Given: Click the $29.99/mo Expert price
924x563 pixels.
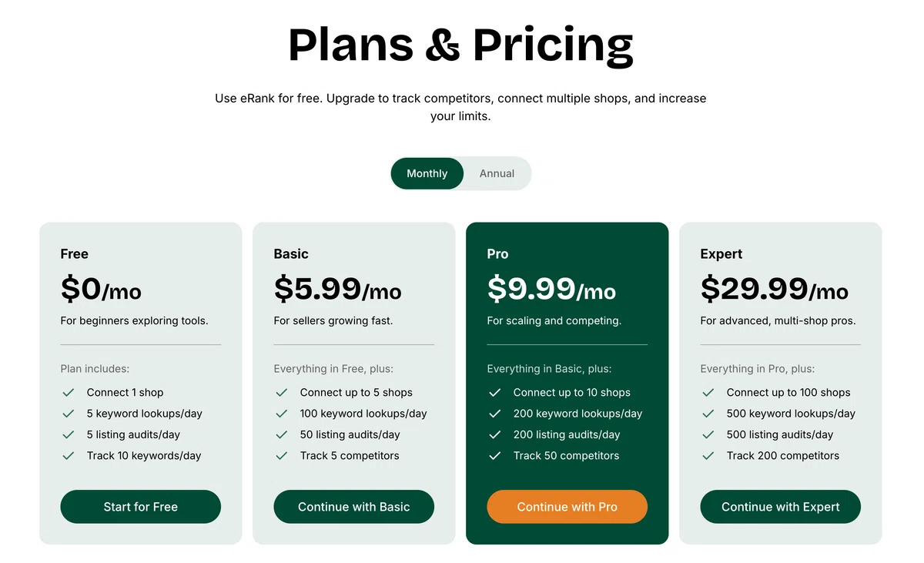Looking at the screenshot, I should (775, 289).
